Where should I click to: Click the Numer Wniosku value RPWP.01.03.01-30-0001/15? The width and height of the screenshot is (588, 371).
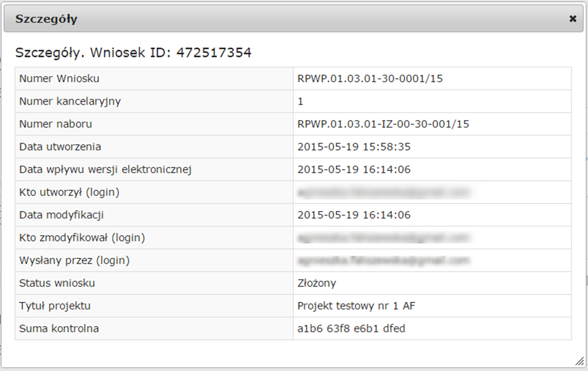click(370, 78)
